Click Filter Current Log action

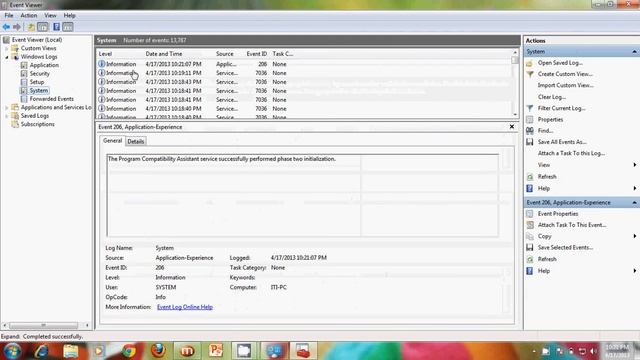tap(561, 108)
